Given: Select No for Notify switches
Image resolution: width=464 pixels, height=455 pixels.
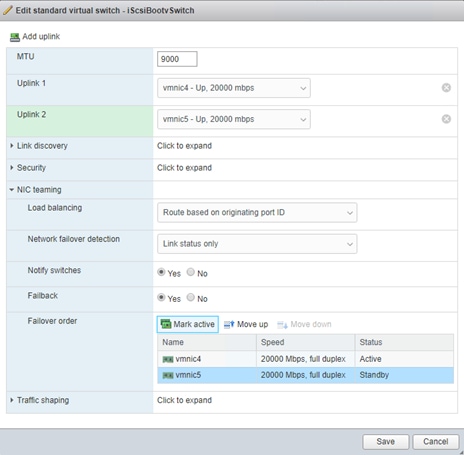Looking at the screenshot, I should 191,272.
